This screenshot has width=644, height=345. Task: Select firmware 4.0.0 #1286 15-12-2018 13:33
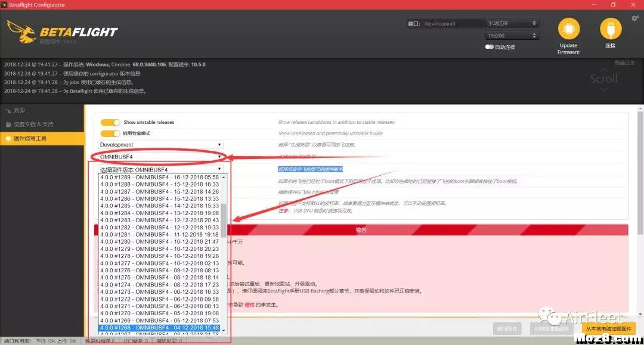159,198
